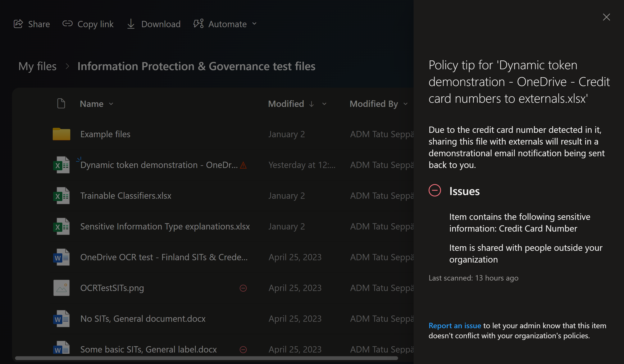Close the policy tip panel
Viewport: 624px width, 364px height.
606,17
